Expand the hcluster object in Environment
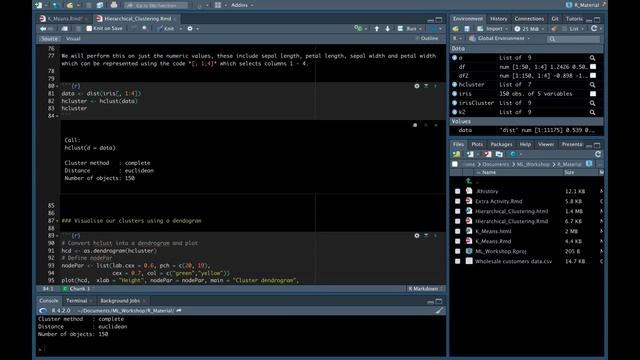This screenshot has height=360, width=640. (454, 85)
